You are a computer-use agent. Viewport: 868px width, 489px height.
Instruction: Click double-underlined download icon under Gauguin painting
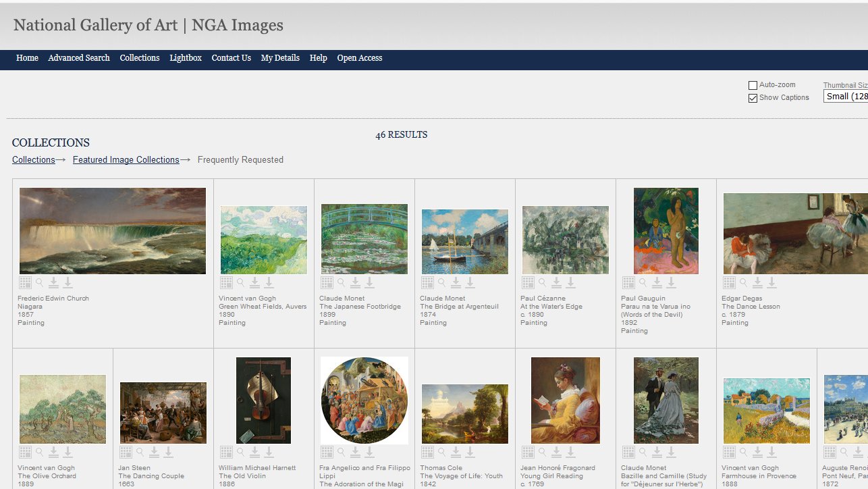[x=657, y=282]
